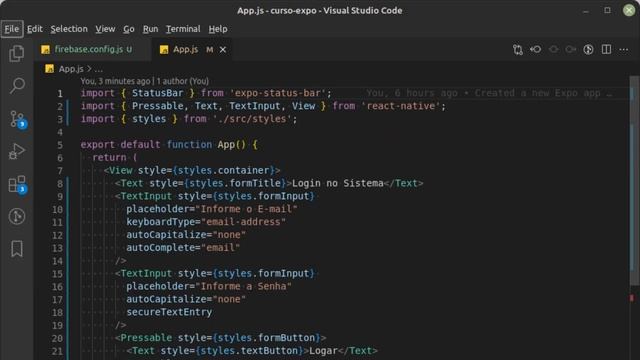Click the inline blame 'You, 6 hours ago' annotation
The image size is (640, 360).
[x=489, y=93]
